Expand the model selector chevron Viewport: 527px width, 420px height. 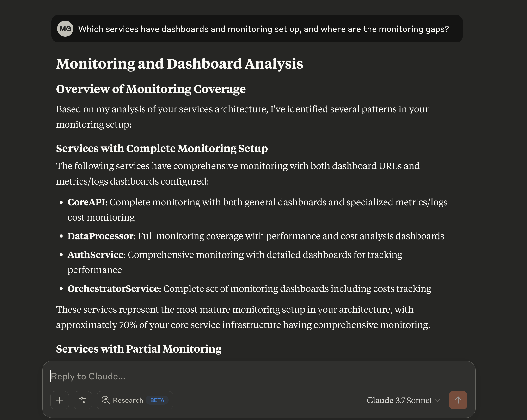pos(438,400)
